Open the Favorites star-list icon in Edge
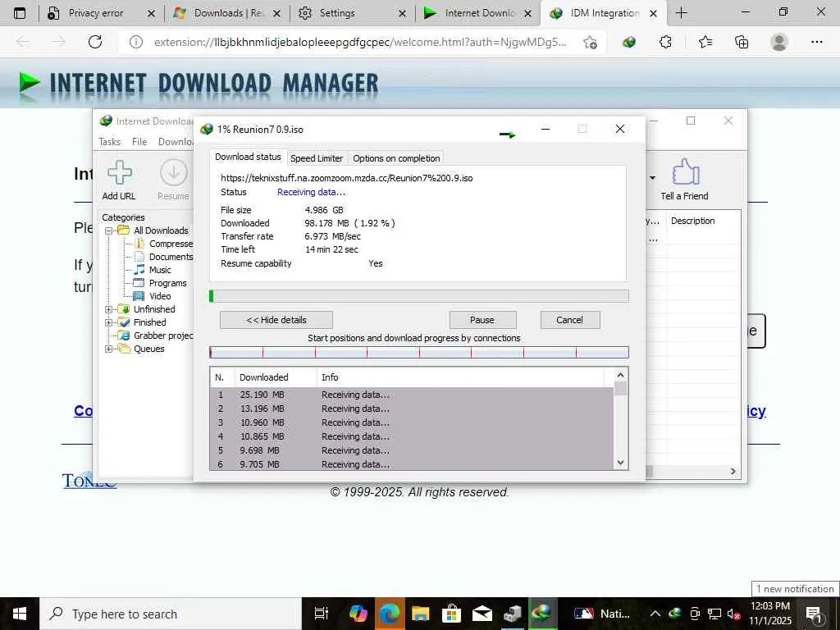The image size is (840, 630). [705, 42]
